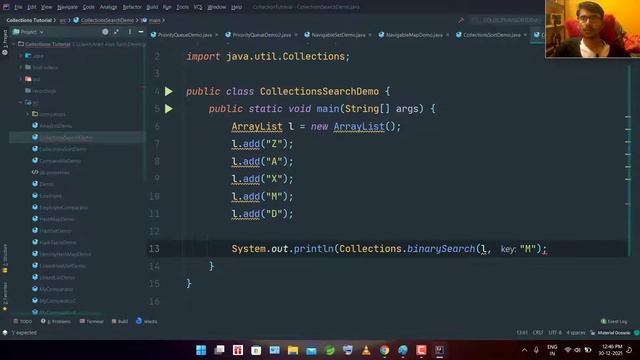Open the Code menu

coord(89,7)
